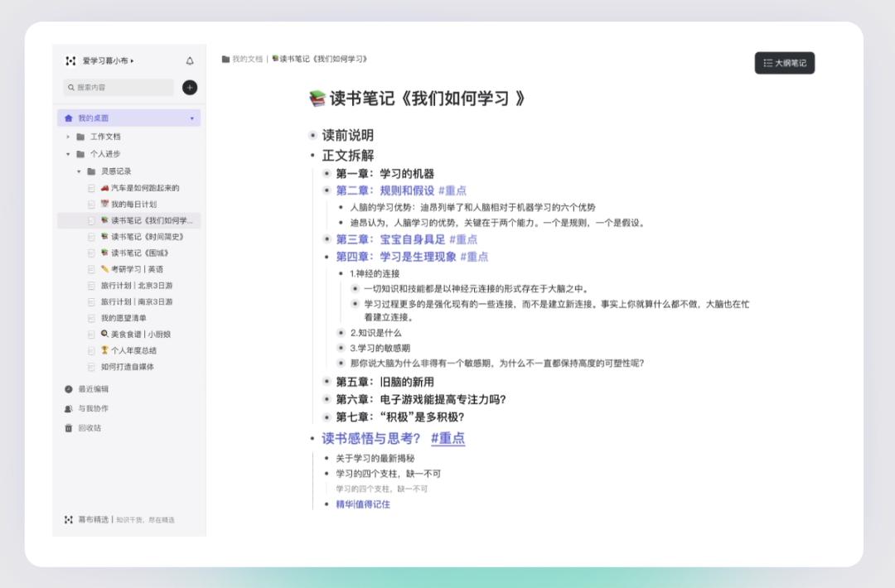Image resolution: width=895 pixels, height=588 pixels.
Task: Toggle bullet of 第五章：旧脑的新用
Action: [327, 382]
